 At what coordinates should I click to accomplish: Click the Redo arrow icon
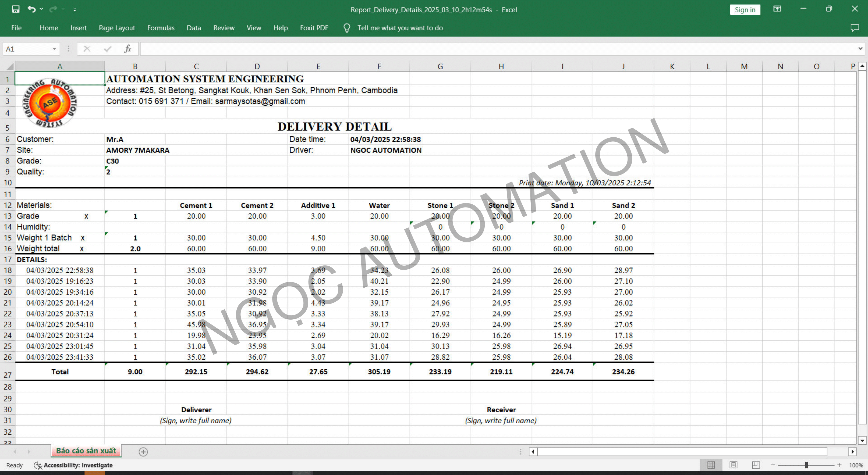[x=53, y=9]
